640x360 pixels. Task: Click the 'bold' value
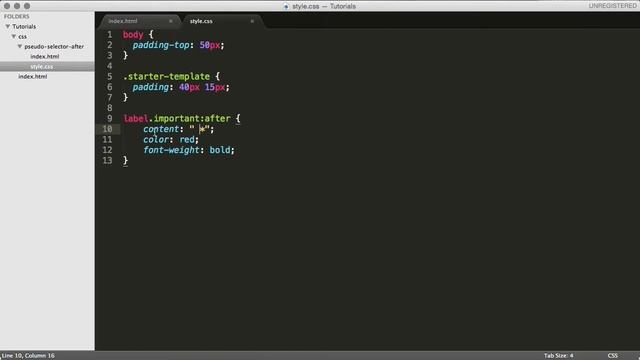(220, 150)
